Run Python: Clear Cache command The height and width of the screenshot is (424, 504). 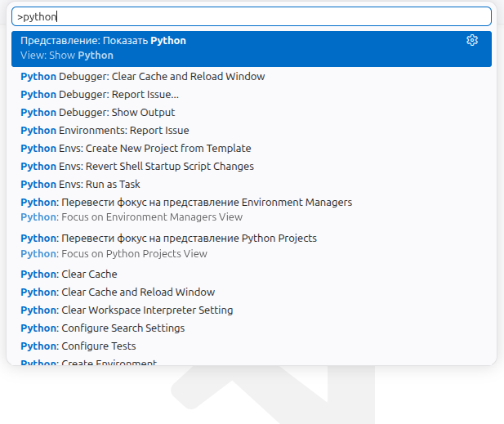pos(252,274)
